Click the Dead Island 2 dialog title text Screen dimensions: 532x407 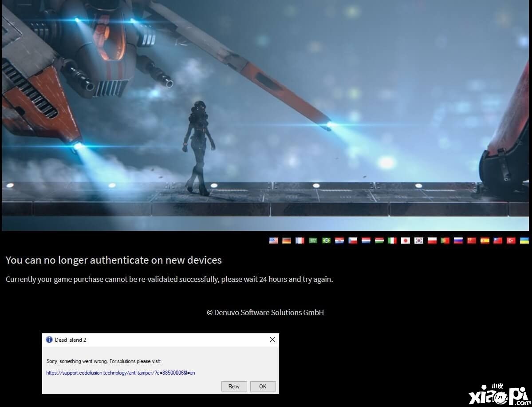(71, 340)
